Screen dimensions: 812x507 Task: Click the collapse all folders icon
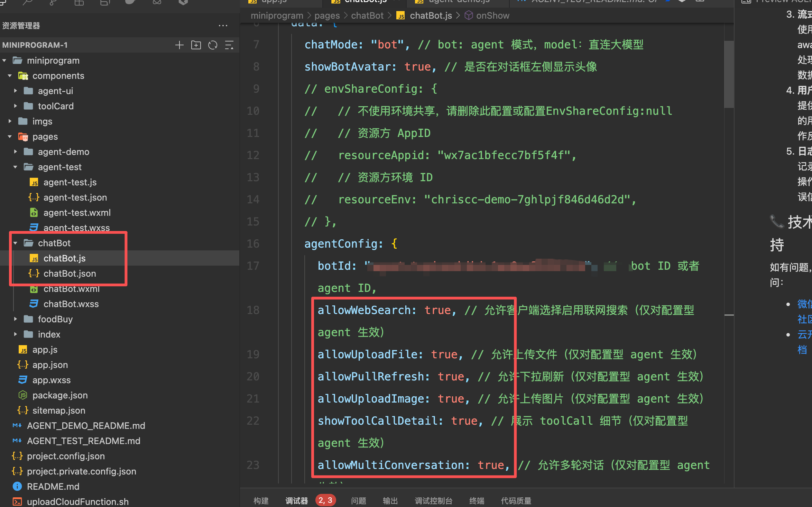(229, 45)
